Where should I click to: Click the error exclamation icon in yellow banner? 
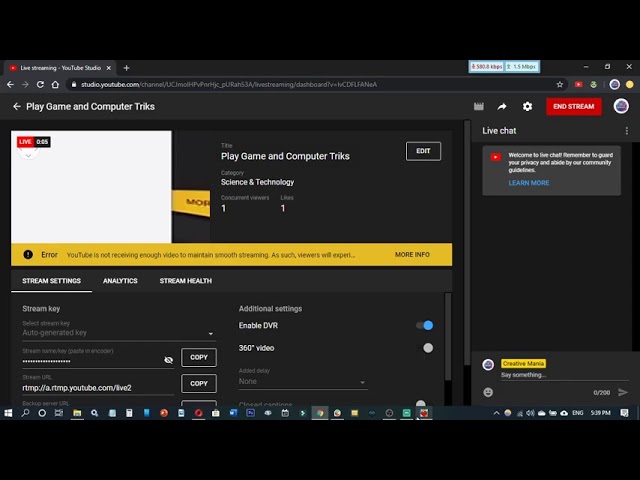(x=28, y=255)
